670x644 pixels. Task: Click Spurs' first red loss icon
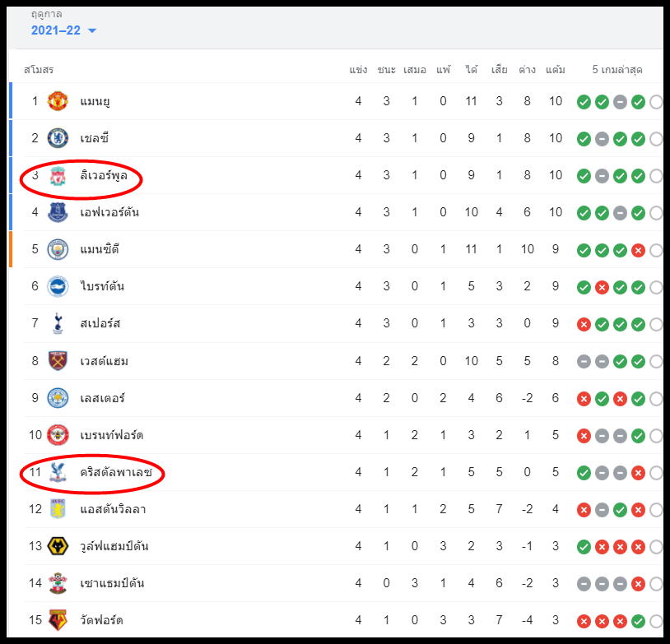[x=584, y=325]
